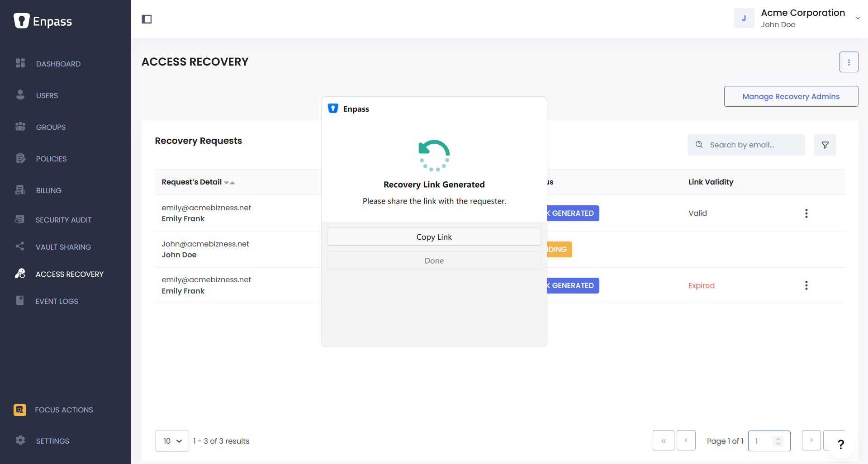Click the Enpass logo in sidebar
868x464 pixels.
(43, 21)
